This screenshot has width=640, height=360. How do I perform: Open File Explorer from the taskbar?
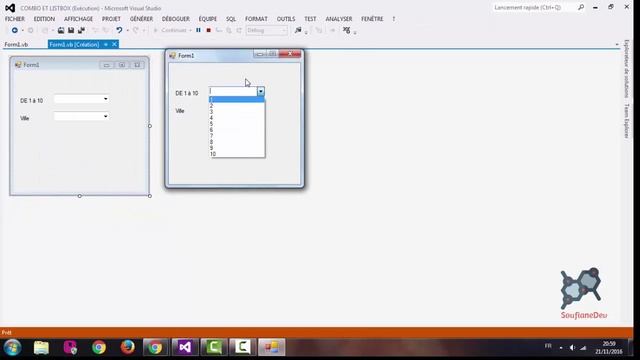(x=41, y=348)
